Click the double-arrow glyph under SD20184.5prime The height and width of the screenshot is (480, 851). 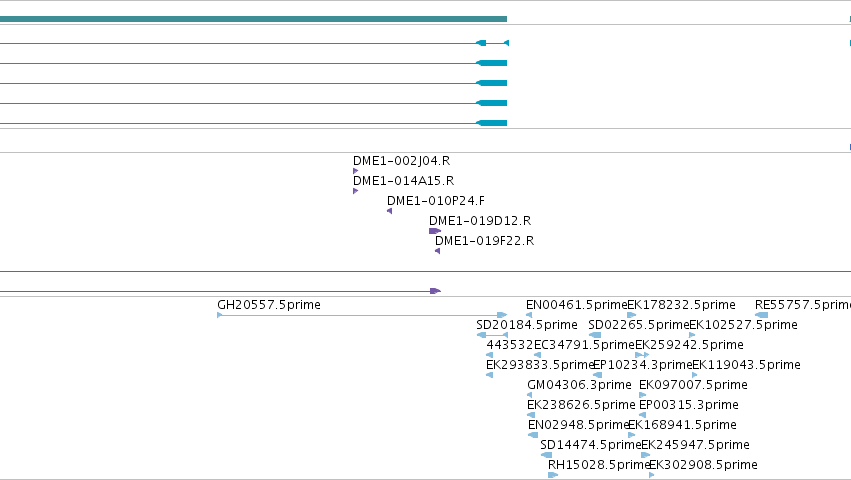pyautogui.click(x=492, y=335)
